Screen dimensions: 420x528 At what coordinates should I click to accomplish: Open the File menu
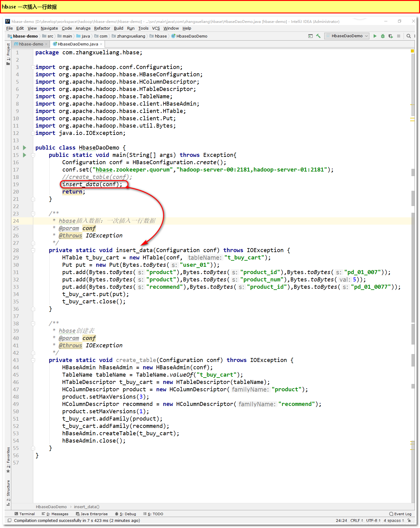click(x=9, y=28)
